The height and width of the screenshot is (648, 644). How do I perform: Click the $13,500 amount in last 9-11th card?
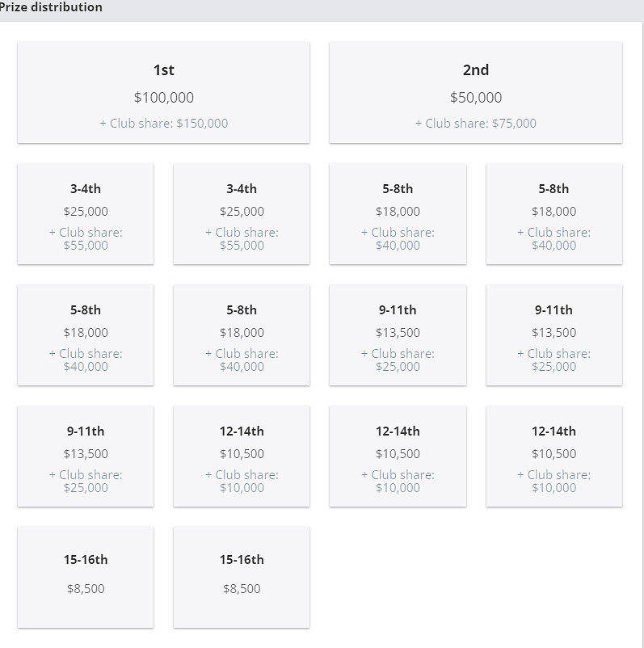85,453
